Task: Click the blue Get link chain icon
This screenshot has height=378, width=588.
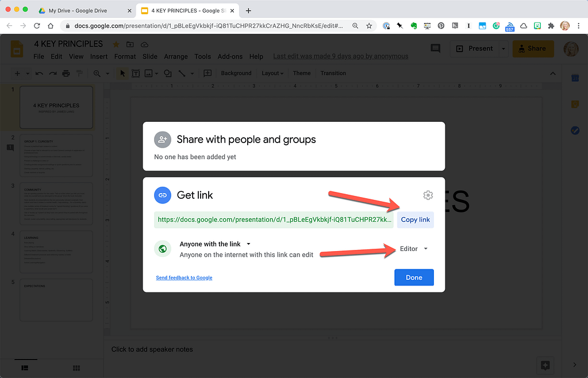Action: pyautogui.click(x=163, y=195)
